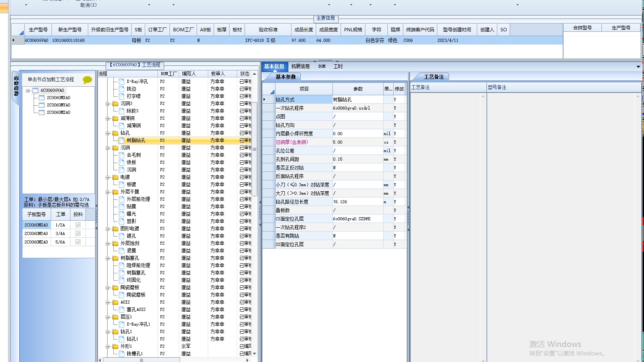
Task: Click folder icon of 电镀 group
Action: click(x=115, y=177)
